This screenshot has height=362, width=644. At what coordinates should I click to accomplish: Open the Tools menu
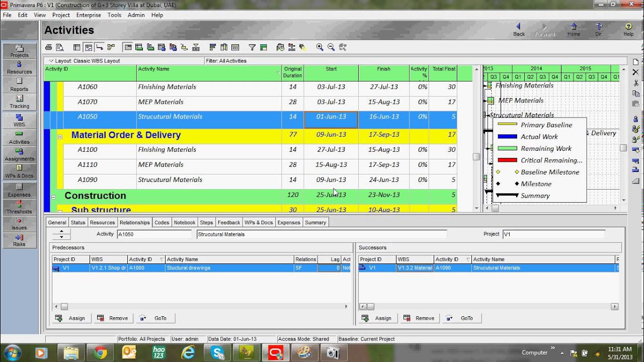[x=114, y=15]
